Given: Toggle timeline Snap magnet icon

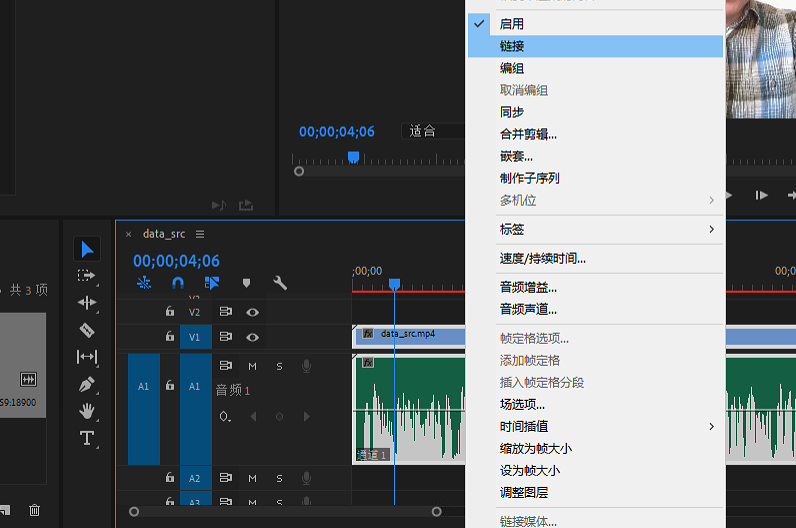Looking at the screenshot, I should pyautogui.click(x=178, y=283).
